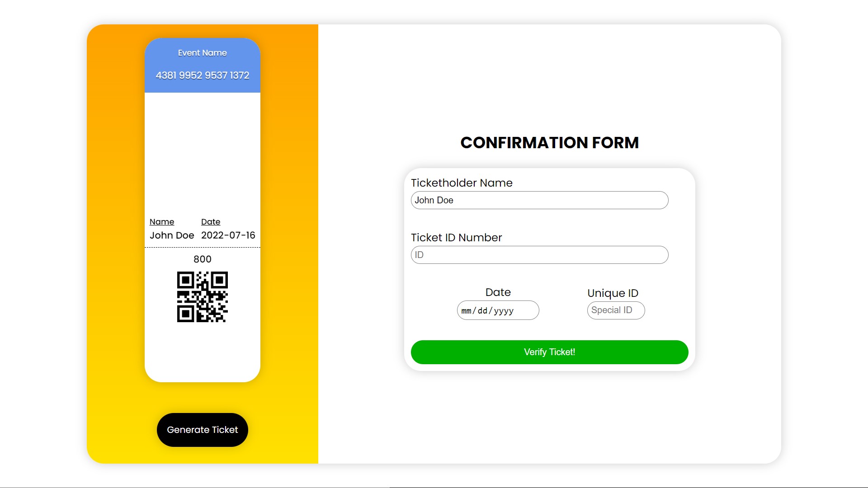This screenshot has width=868, height=488.
Task: Select the dd day segment of the date
Action: point(482,310)
